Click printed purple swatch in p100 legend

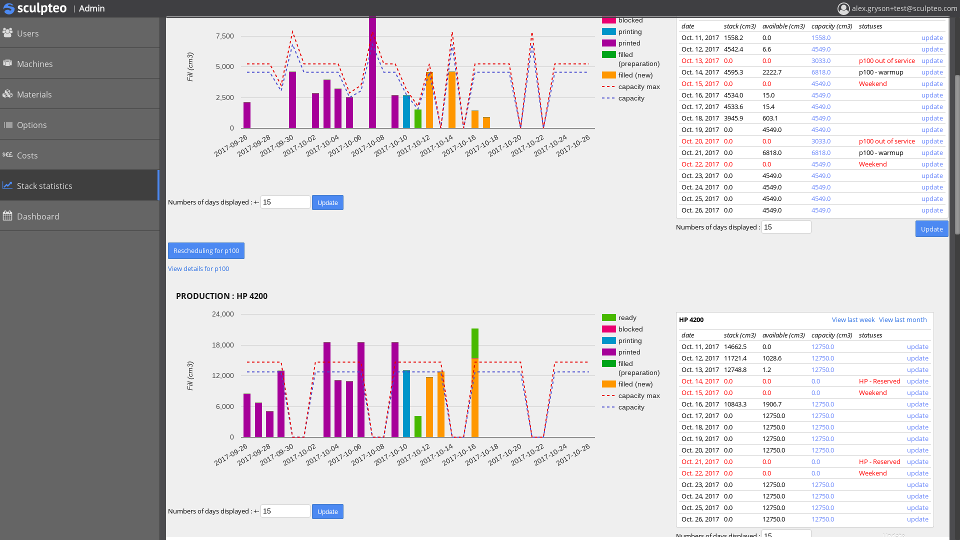click(x=609, y=43)
